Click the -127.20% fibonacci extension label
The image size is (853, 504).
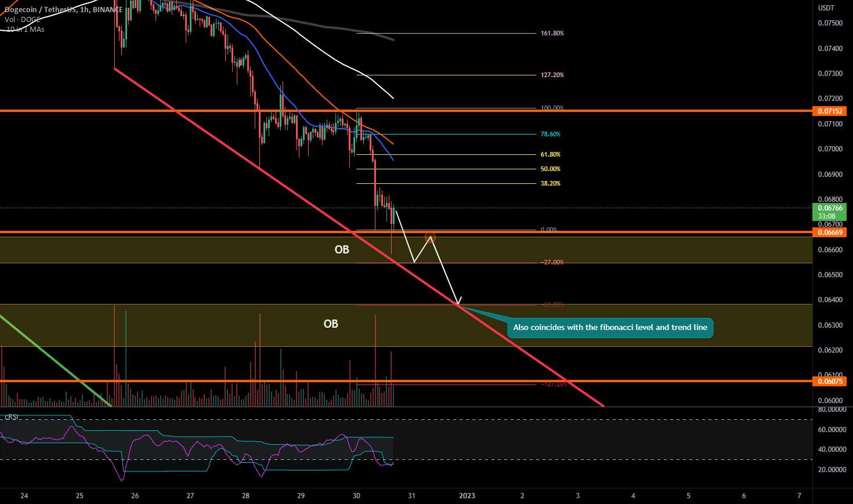coord(554,384)
